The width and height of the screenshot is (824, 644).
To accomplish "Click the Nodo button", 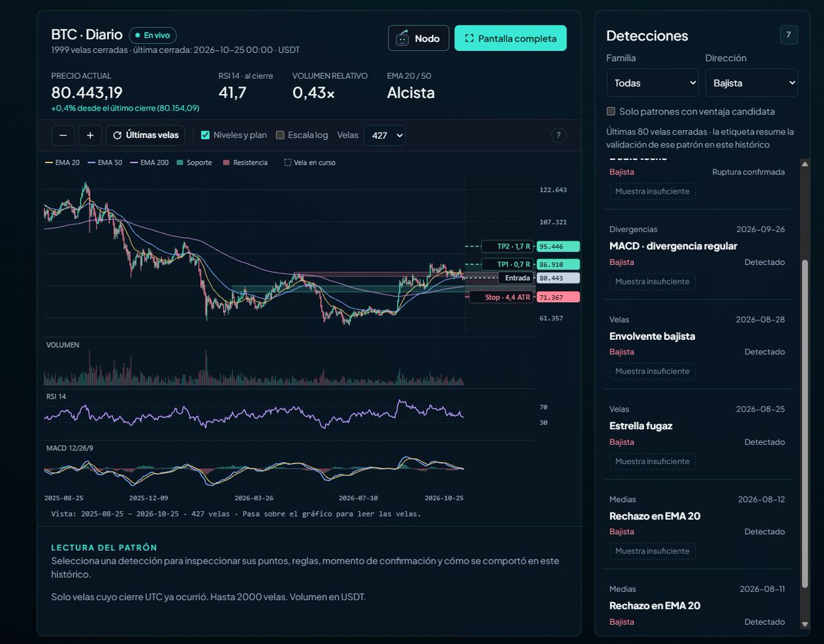I will click(x=419, y=38).
